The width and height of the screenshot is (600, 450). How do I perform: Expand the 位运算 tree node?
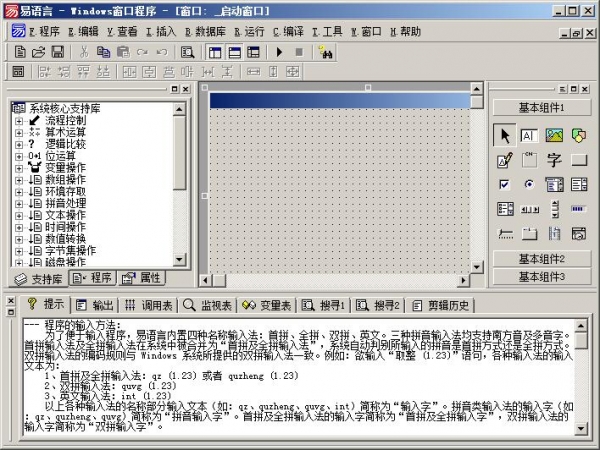click(x=19, y=157)
